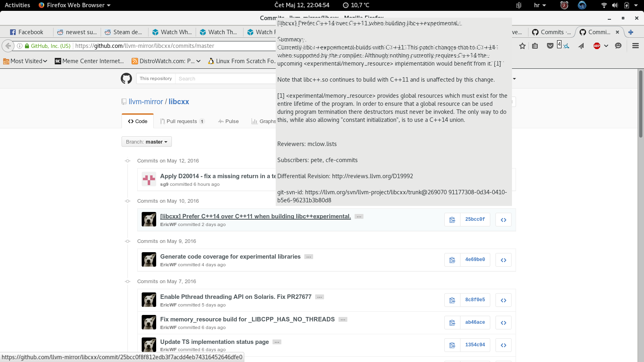Screen dimensions: 644x362
Task: Click the Firefox bookmark star icon
Action: [522, 46]
